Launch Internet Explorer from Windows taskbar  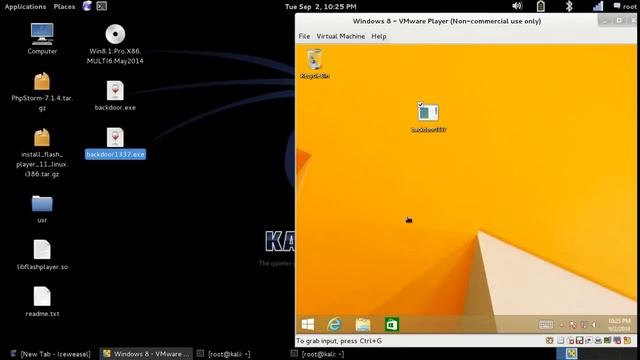334,324
